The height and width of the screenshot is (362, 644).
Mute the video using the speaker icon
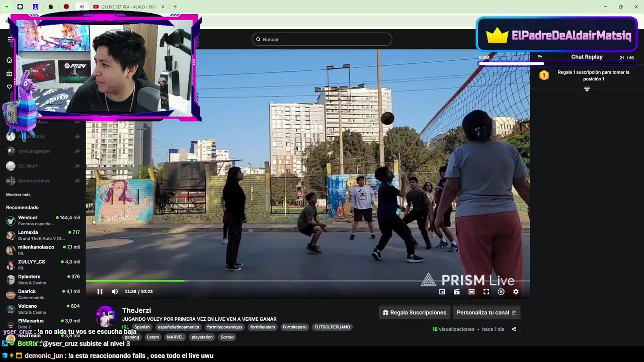point(115,292)
